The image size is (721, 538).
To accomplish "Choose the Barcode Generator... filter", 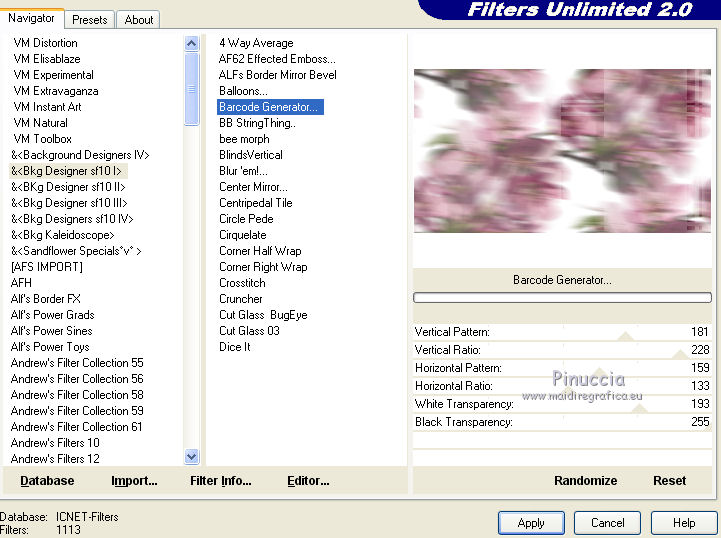I will click(x=270, y=107).
